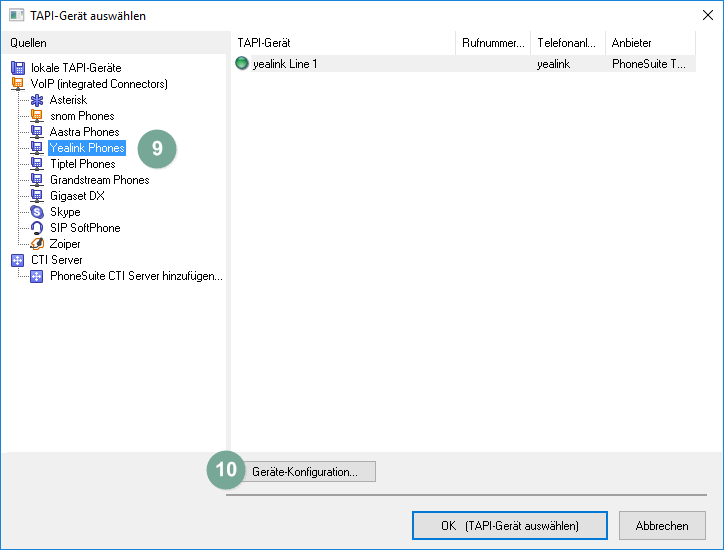Select the snom Phones icon
Image resolution: width=724 pixels, height=550 pixels.
coord(37,116)
